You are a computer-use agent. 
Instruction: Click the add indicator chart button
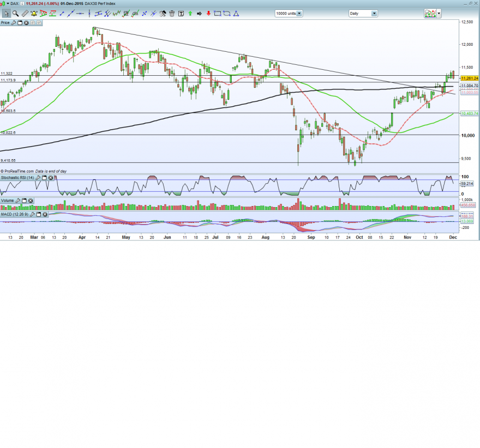pos(430,14)
